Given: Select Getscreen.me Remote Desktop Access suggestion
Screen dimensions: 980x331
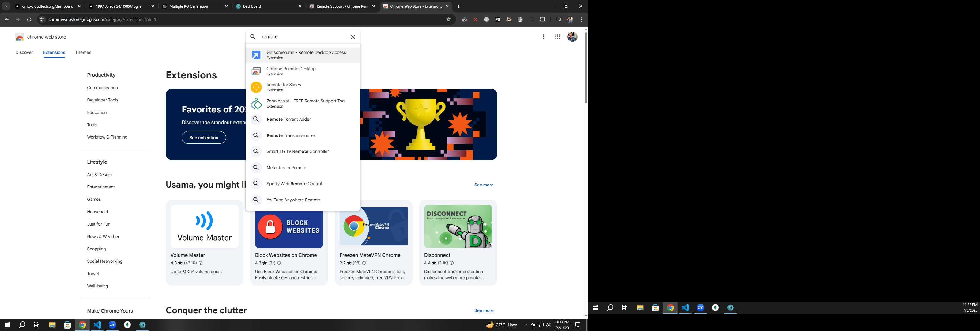Looking at the screenshot, I should 303,55.
